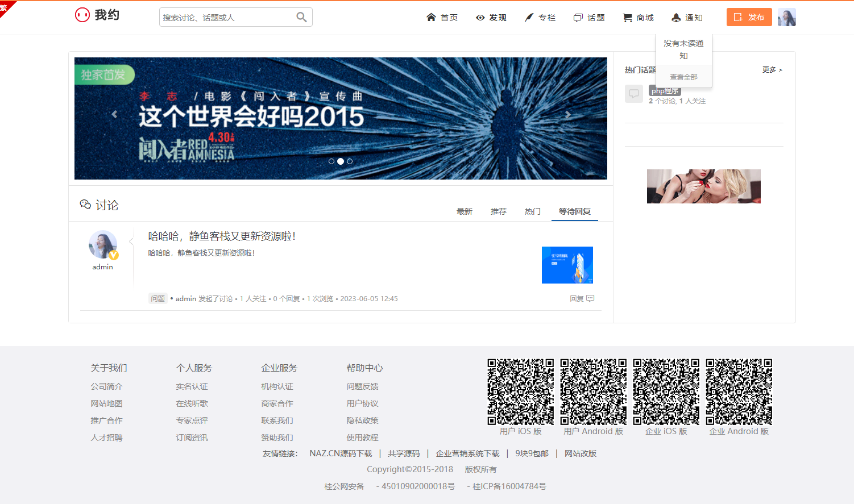Click the reply icon on the post
The height and width of the screenshot is (504, 854).
pos(590,298)
